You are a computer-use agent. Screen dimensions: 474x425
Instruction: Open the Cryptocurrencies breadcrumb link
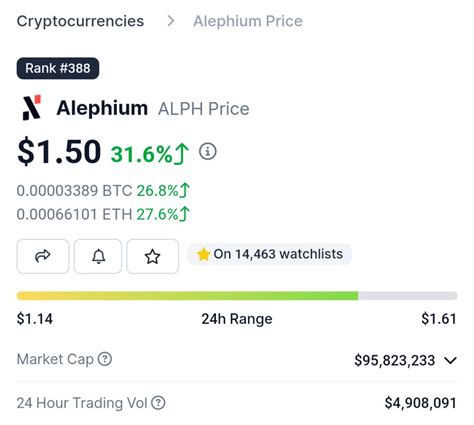[80, 21]
